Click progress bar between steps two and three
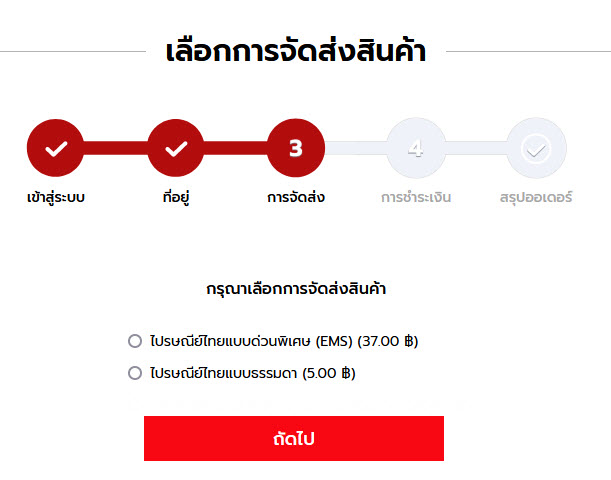The height and width of the screenshot is (480, 611). [236, 148]
